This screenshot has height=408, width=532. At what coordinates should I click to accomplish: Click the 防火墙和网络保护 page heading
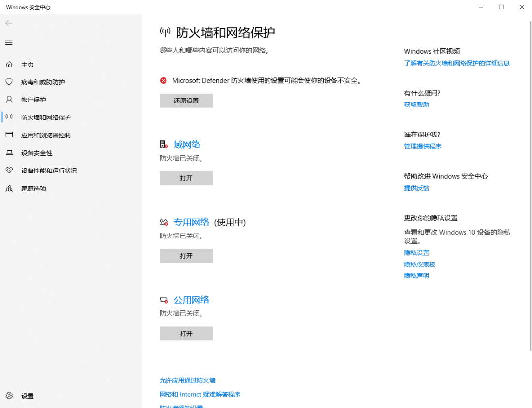tap(225, 33)
